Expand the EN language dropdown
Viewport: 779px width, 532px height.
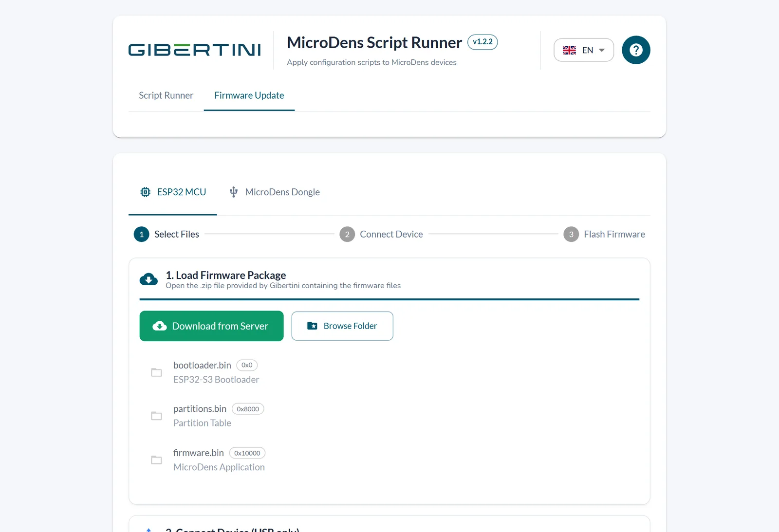(584, 50)
